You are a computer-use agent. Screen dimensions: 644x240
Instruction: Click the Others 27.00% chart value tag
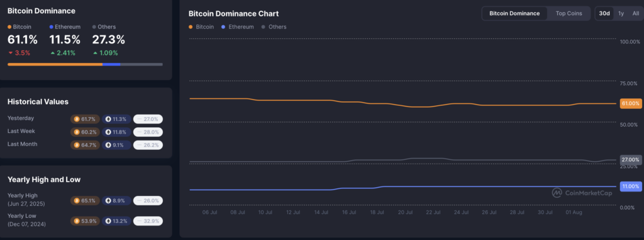(x=630, y=160)
